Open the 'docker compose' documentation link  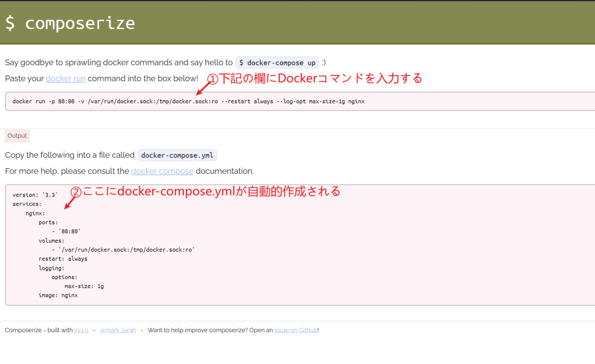pyautogui.click(x=162, y=171)
